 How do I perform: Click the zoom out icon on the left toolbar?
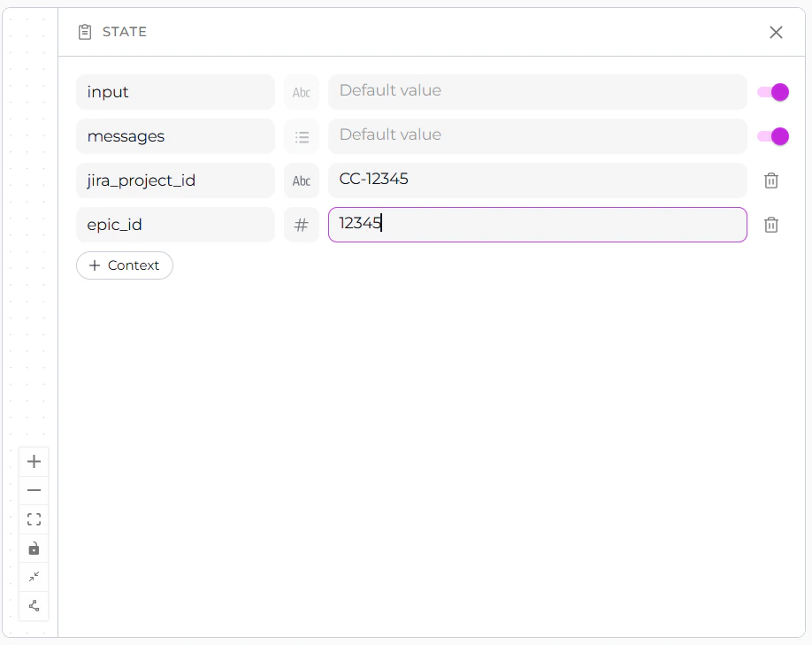tap(34, 490)
